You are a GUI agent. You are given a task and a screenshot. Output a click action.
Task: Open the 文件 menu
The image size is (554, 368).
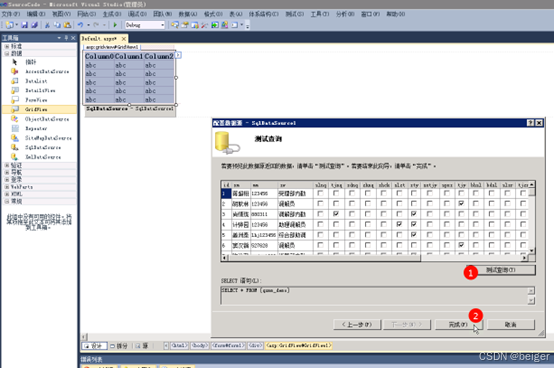[x=11, y=14]
